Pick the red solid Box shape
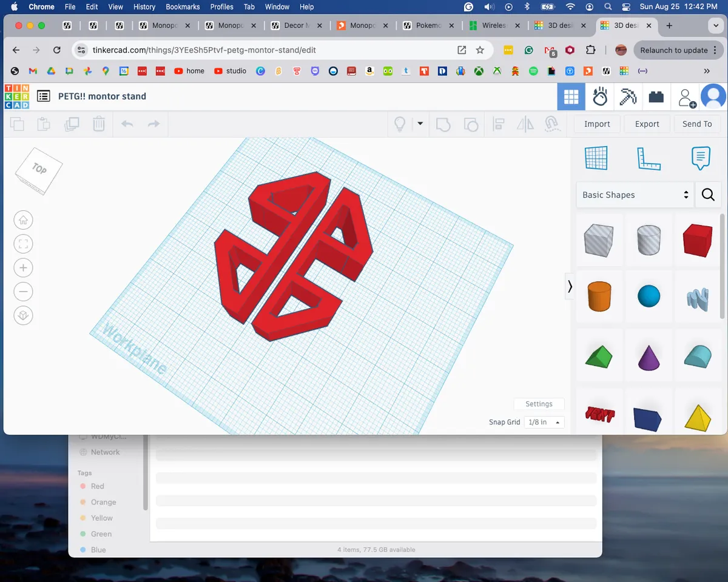This screenshot has width=728, height=582. coord(697,240)
